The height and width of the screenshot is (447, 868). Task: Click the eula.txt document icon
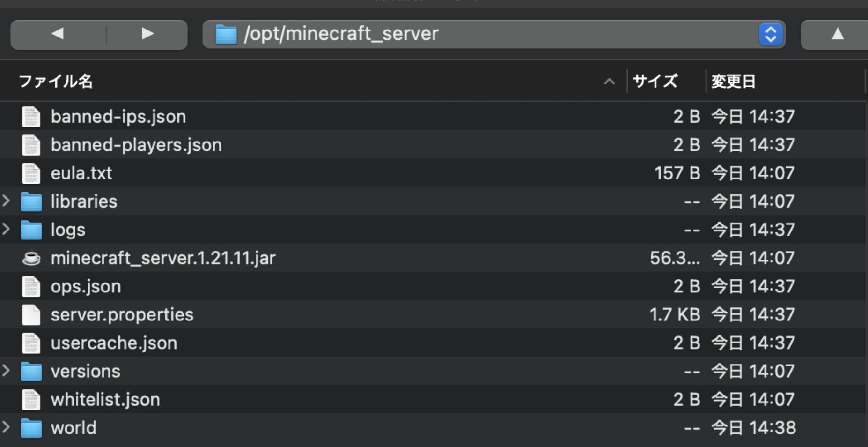click(x=31, y=173)
